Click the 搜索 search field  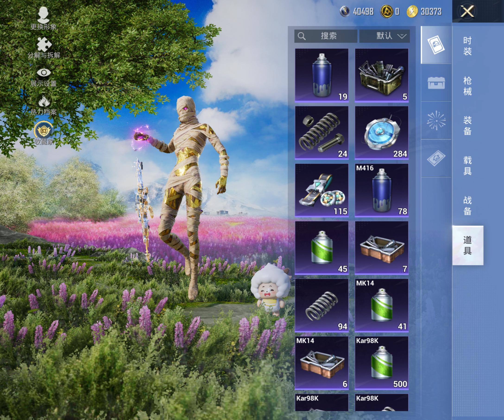(x=326, y=36)
